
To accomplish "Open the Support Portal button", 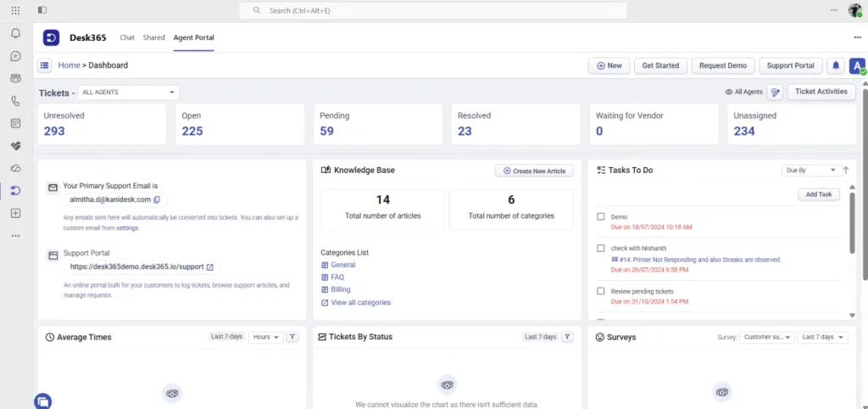I will coord(791,65).
